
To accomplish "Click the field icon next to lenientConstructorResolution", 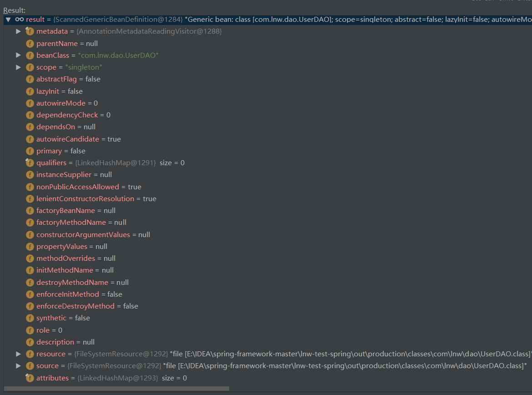I will 30,199.
